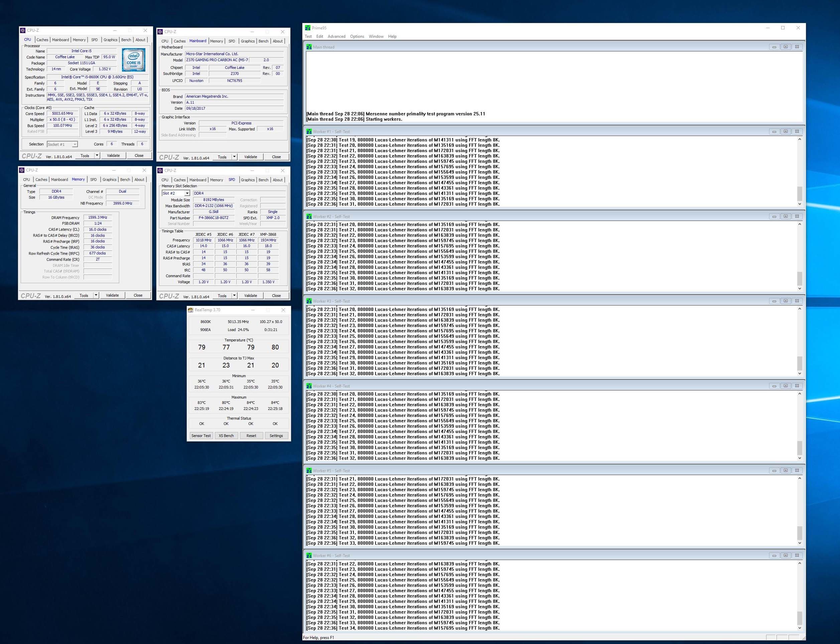Screen dimensions: 840x644
Task: Click Worker #6 Self-Test window icon
Action: (309, 555)
